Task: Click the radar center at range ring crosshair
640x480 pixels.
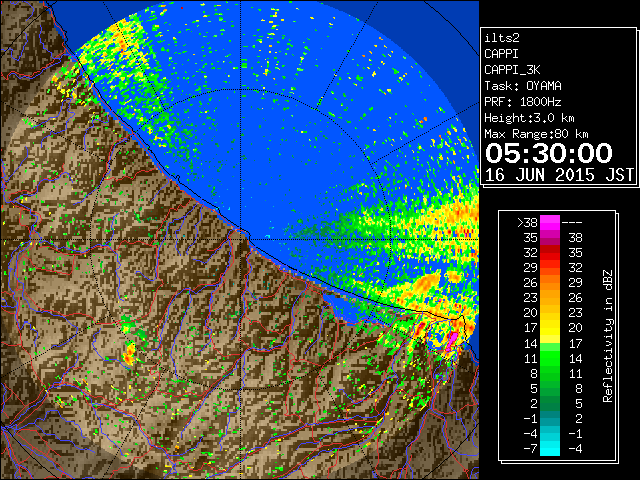Action: point(241,239)
